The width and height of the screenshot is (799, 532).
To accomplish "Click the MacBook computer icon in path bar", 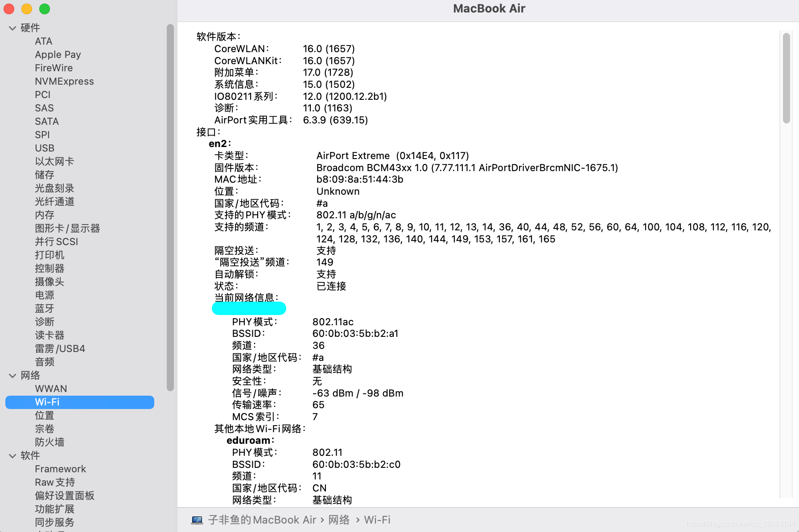I will tap(197, 520).
